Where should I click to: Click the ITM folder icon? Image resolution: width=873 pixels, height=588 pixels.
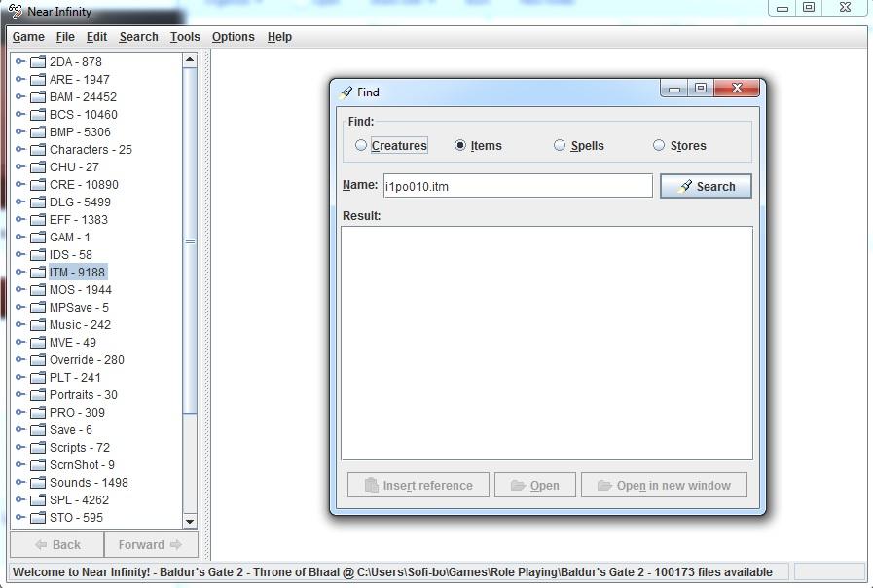(38, 273)
